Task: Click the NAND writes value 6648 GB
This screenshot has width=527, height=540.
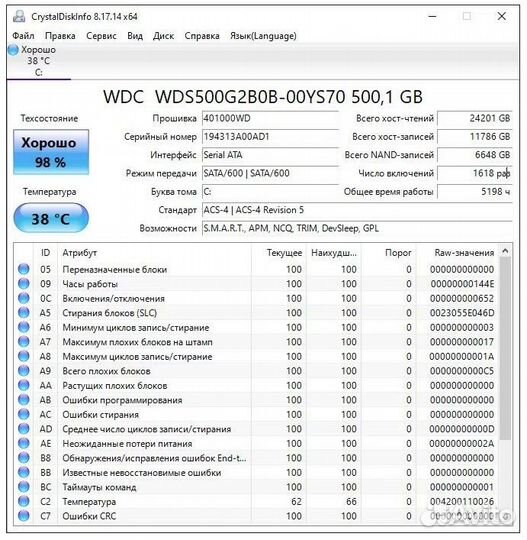Action: [x=475, y=155]
